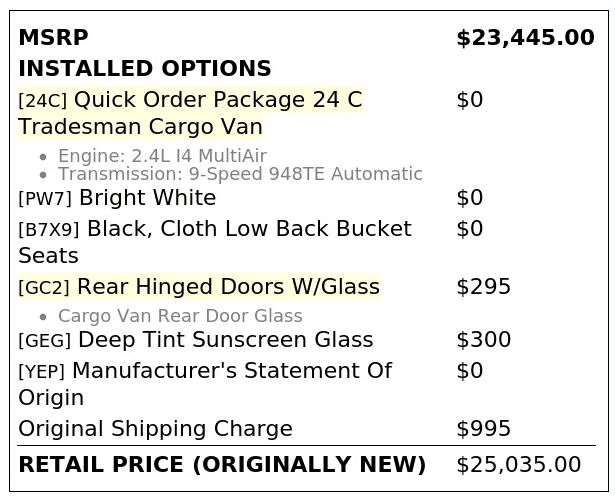Click the [YEP] option code
The width and height of the screenshot is (615, 496).
point(42,371)
